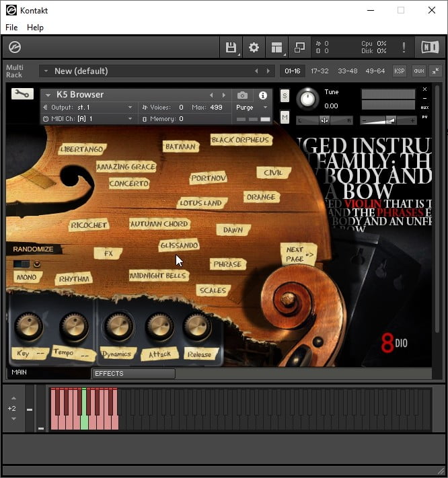Image resolution: width=448 pixels, height=478 pixels.
Task: Select next multi preset arrow
Action: click(268, 71)
